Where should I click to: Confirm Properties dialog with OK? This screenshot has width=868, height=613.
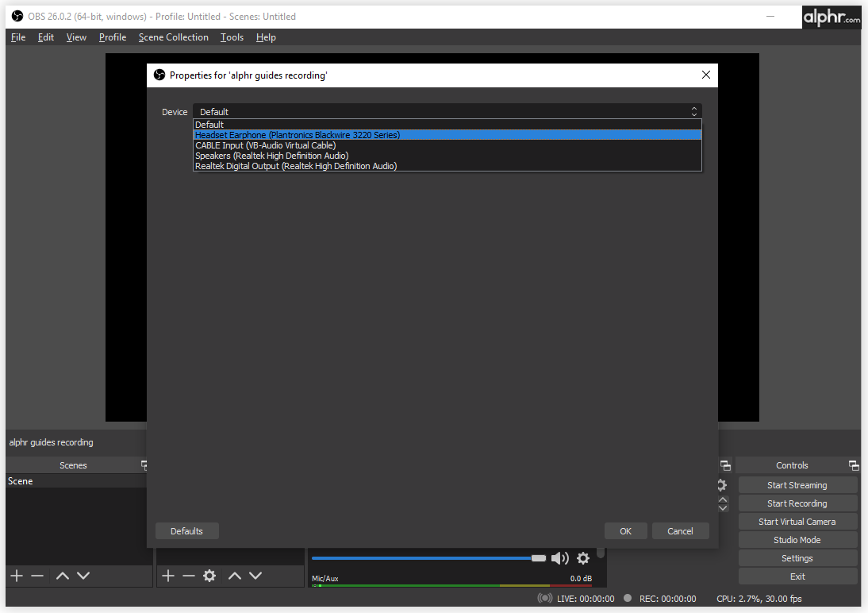625,531
